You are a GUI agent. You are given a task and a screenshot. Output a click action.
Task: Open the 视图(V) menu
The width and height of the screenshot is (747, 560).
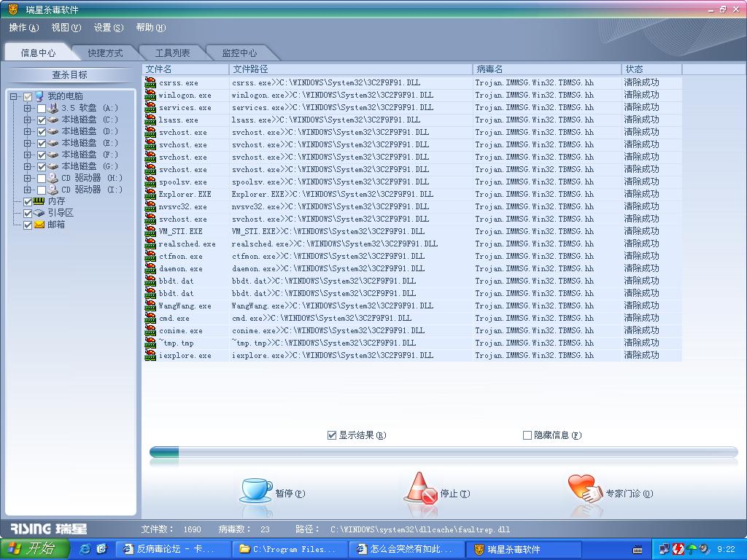[66, 28]
